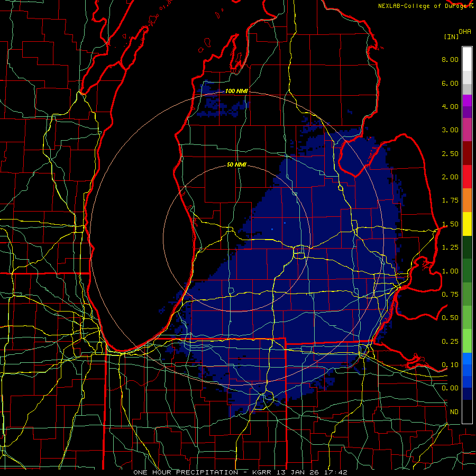
Task: Click the 0.50 legend value
Action: pyautogui.click(x=450, y=318)
